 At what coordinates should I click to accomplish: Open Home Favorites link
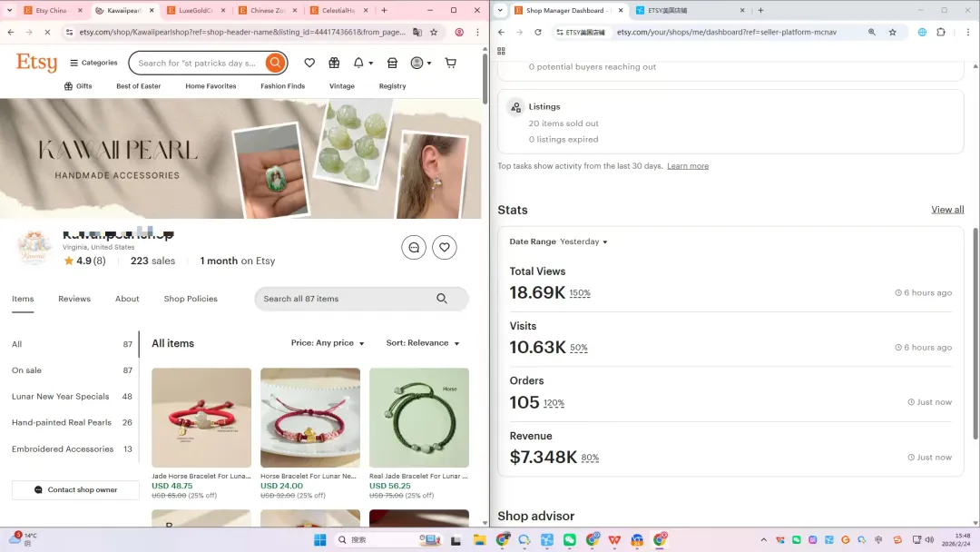pos(211,86)
